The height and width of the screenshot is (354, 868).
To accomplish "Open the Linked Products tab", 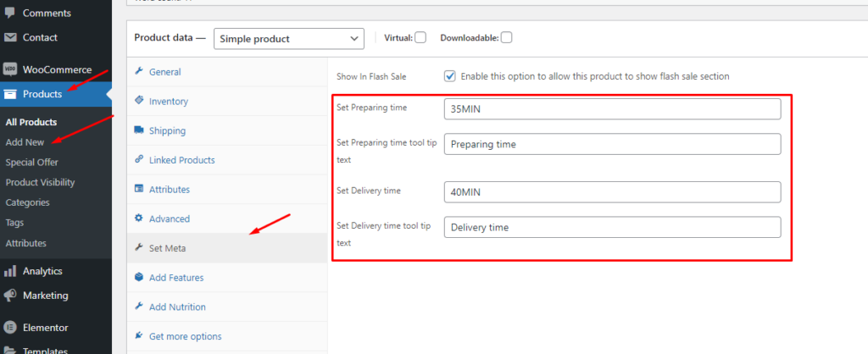I will [x=181, y=160].
